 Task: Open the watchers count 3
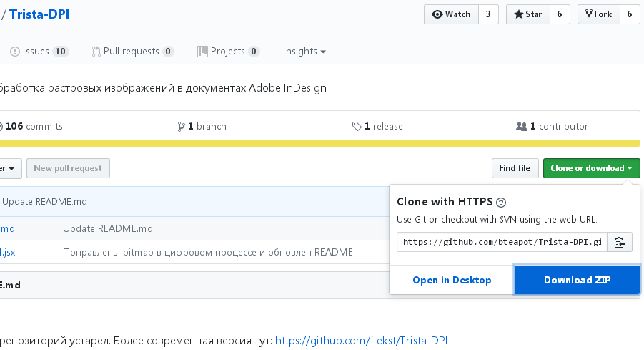[488, 14]
